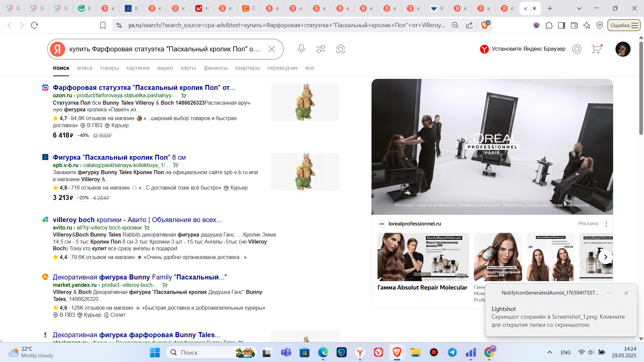Switch to the first SP tab

point(13,8)
